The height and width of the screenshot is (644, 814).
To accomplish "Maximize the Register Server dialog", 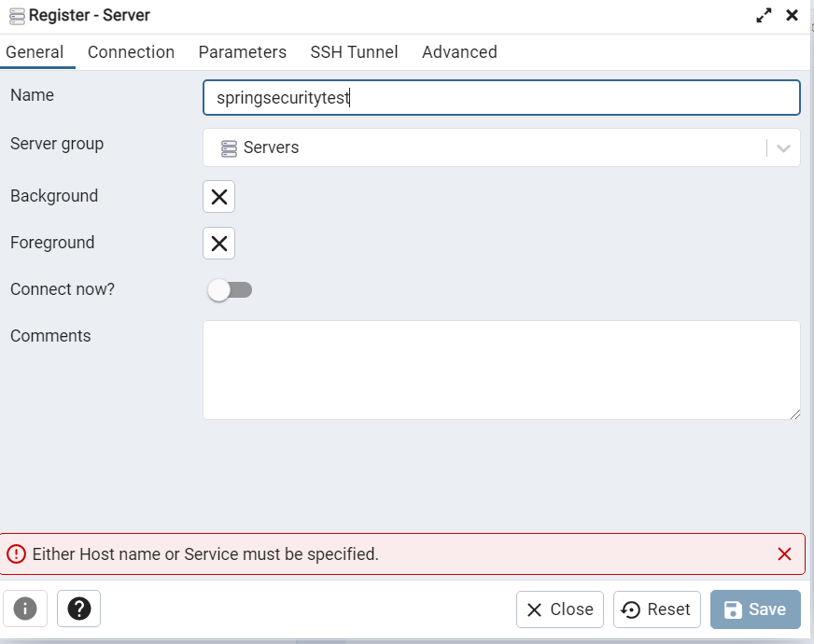I will pos(764,15).
